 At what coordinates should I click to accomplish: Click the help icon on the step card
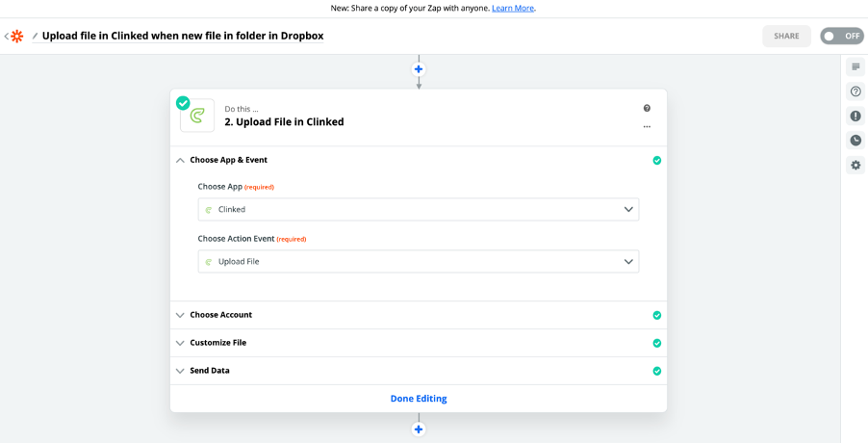[647, 108]
